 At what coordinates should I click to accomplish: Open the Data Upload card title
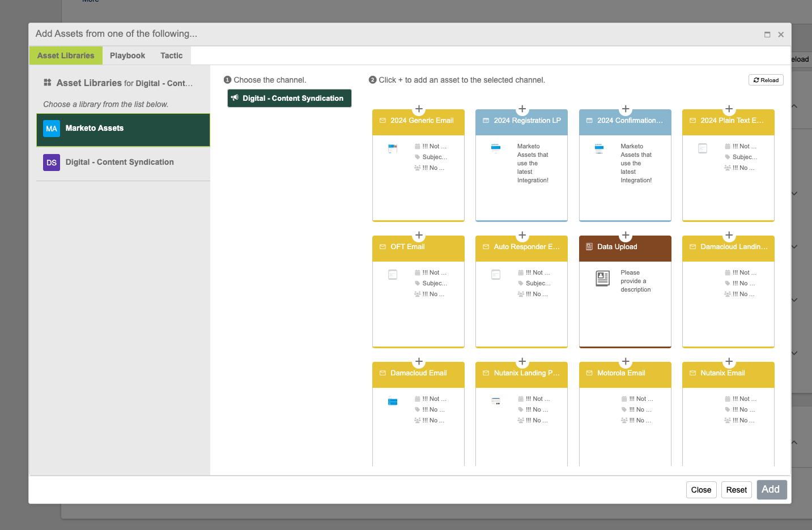617,247
